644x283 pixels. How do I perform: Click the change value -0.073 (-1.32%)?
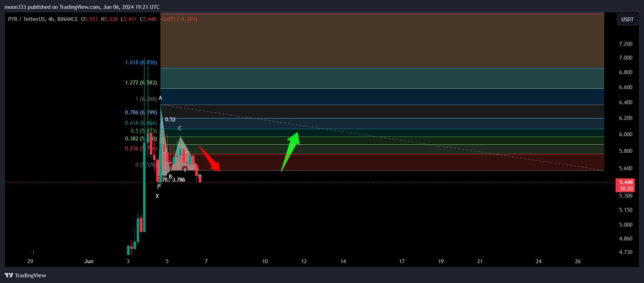pyautogui.click(x=179, y=19)
